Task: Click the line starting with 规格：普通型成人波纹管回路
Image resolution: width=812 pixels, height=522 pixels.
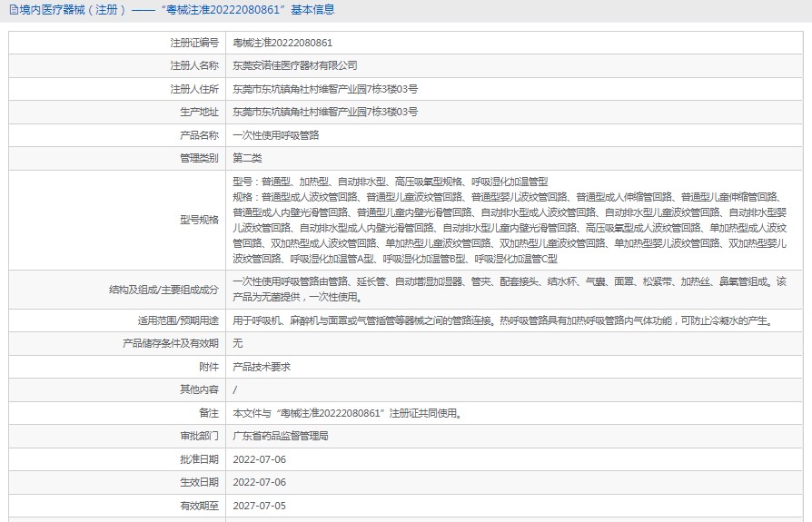Action: pyautogui.click(x=510, y=197)
